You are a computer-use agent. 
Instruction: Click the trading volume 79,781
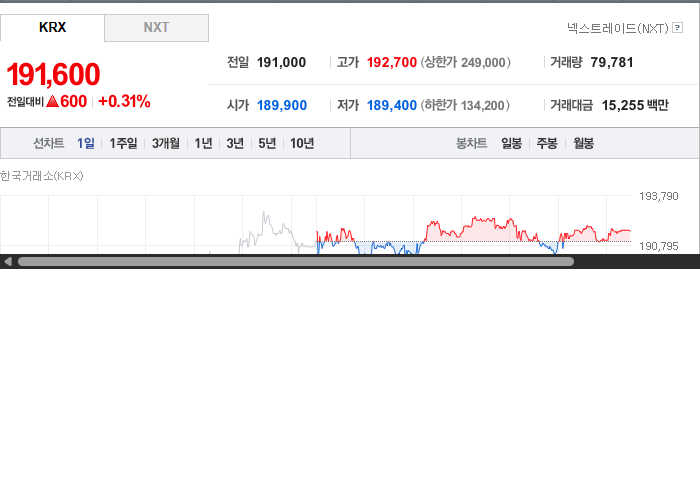pos(612,62)
